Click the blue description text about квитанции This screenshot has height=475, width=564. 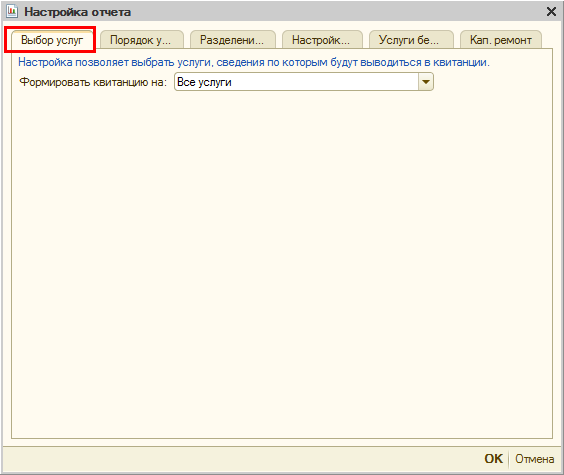(254, 62)
